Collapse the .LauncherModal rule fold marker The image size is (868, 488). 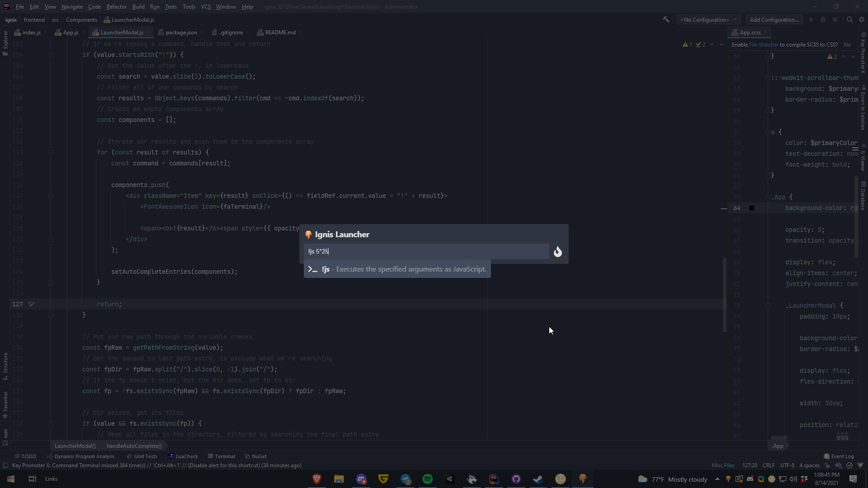[768, 305]
